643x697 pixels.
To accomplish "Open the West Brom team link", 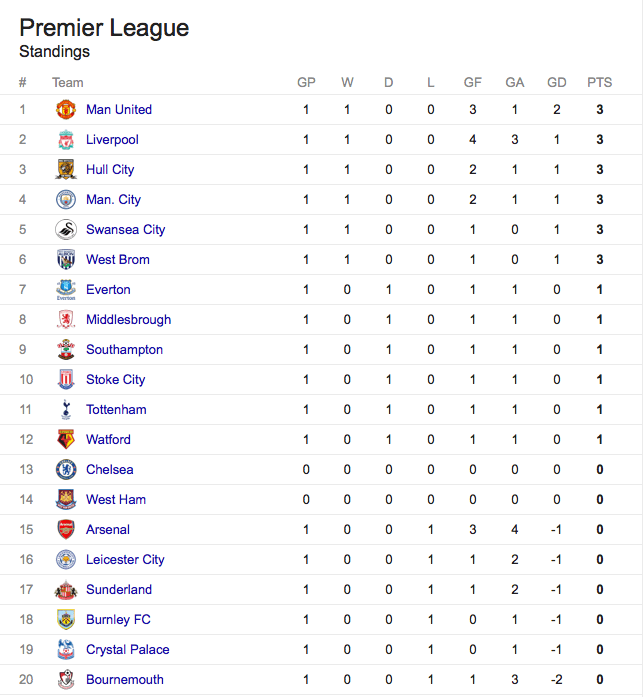I will (x=118, y=260).
